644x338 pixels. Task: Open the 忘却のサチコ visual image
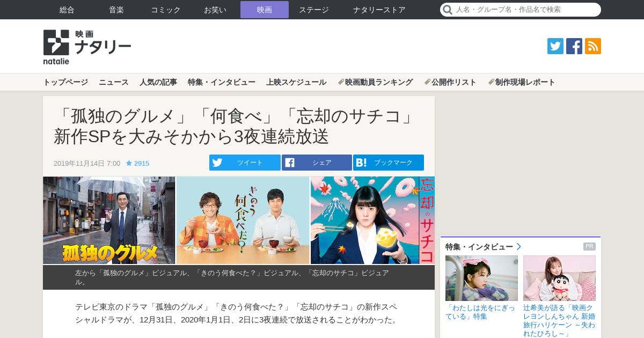[x=372, y=220]
